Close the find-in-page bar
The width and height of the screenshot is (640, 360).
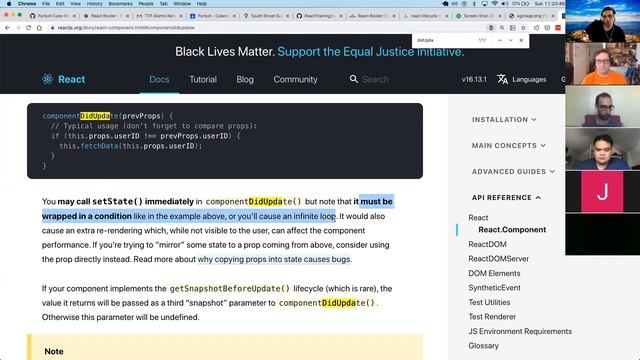[521, 40]
